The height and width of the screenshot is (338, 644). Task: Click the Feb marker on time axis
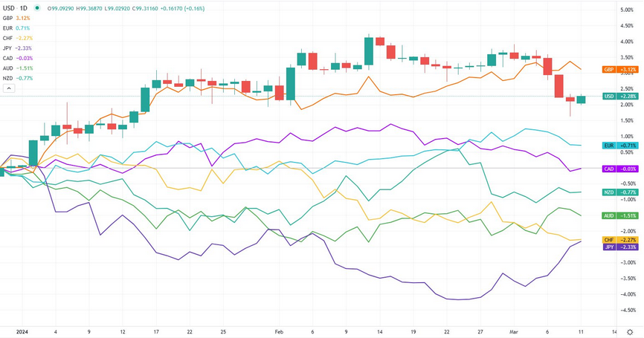pyautogui.click(x=279, y=332)
